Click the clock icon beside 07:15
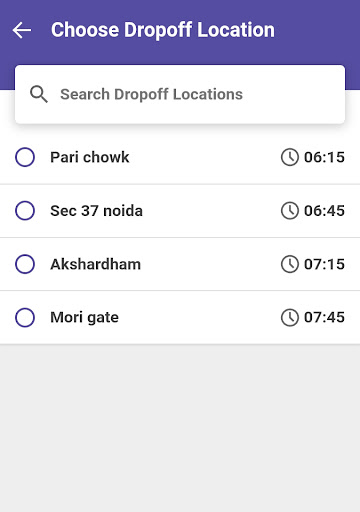Image resolution: width=360 pixels, height=512 pixels. [x=290, y=264]
